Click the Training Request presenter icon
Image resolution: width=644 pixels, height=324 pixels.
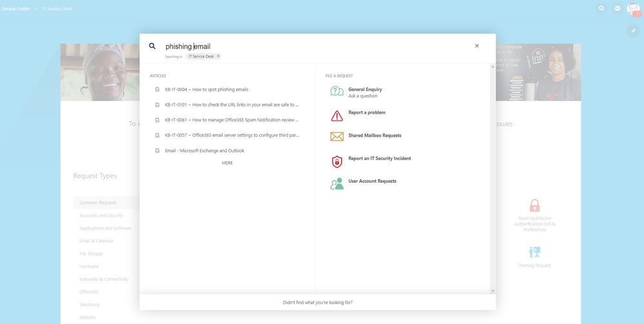pyautogui.click(x=534, y=252)
